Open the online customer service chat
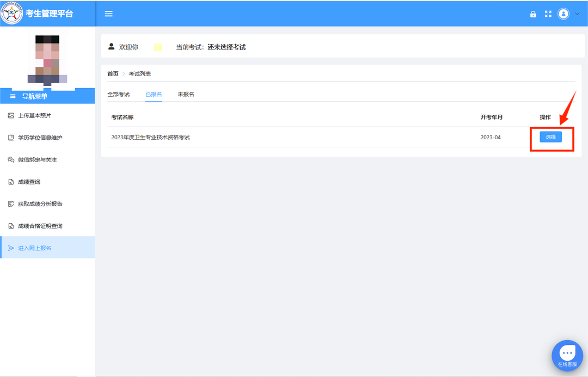Viewport: 588px width, 377px height. tap(567, 356)
